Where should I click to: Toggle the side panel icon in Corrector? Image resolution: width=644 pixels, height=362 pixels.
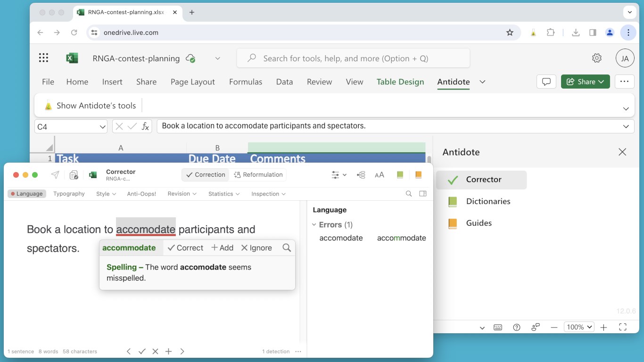point(423,194)
